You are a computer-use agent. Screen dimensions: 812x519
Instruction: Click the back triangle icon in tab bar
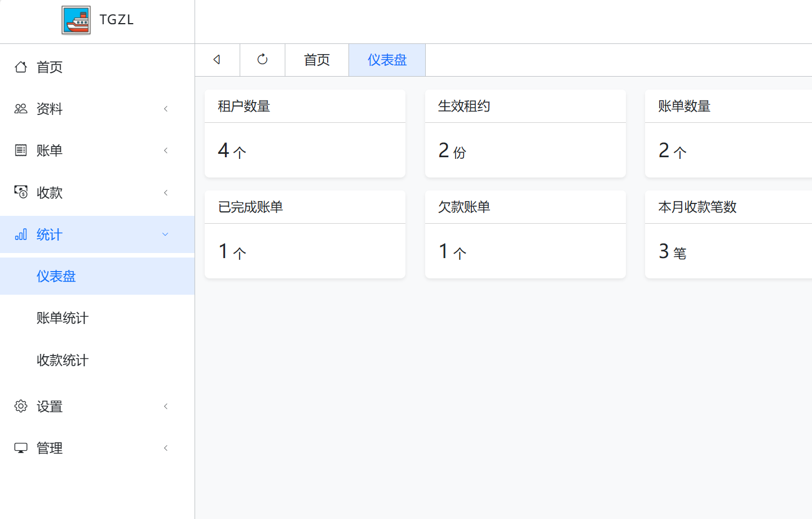point(217,60)
